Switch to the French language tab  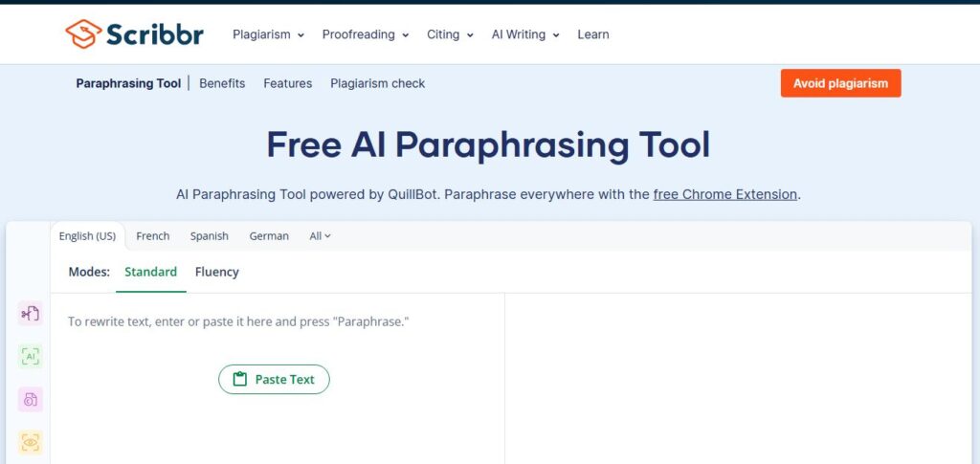point(152,236)
